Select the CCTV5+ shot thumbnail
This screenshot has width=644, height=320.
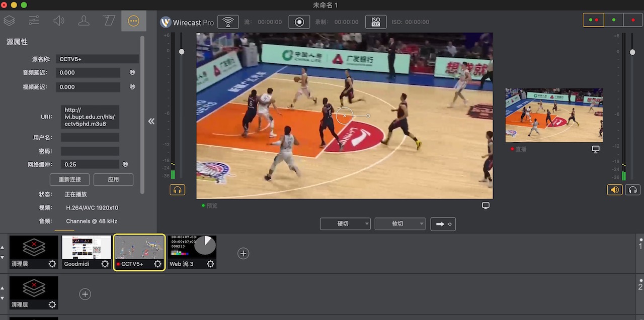[x=139, y=252]
